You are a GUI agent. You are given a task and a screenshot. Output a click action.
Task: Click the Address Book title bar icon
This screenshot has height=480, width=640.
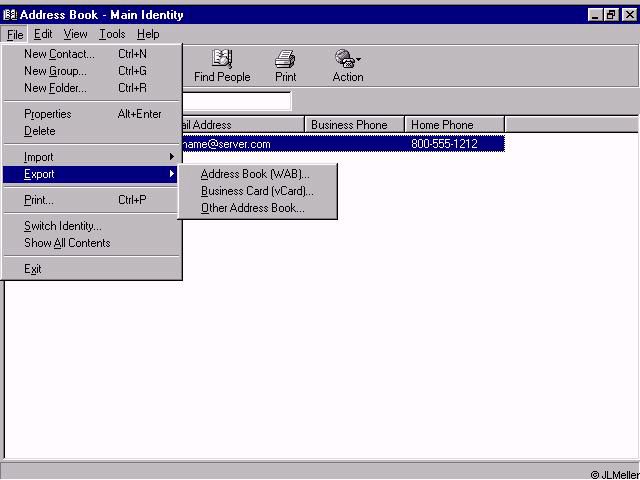tap(10, 15)
